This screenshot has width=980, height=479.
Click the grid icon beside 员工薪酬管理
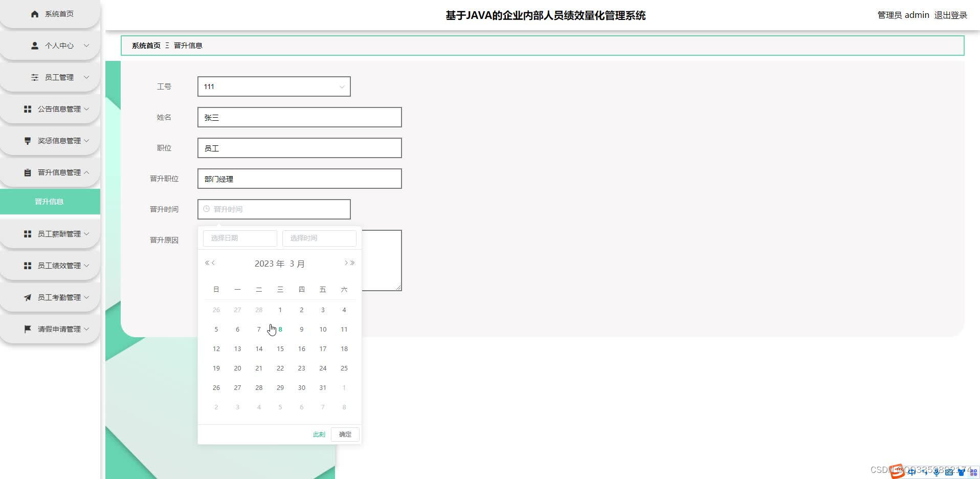point(28,234)
